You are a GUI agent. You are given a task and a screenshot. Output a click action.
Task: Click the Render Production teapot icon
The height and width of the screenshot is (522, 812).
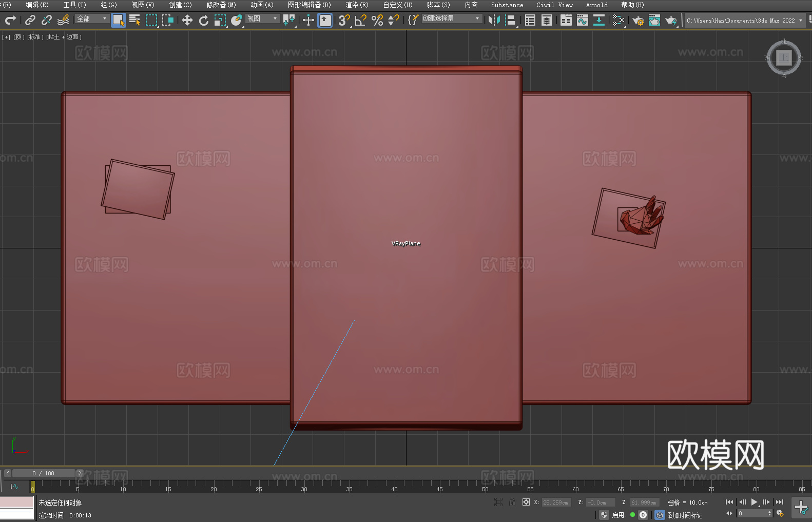671,20
